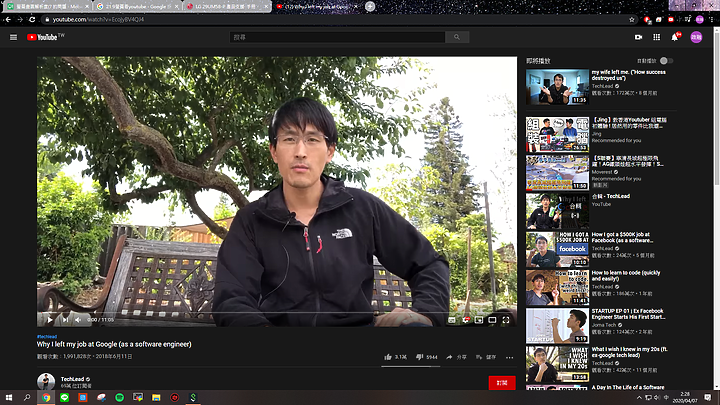Image resolution: width=720 pixels, height=405 pixels.
Task: Open the 'STARTUP EP 01' video thumbnail
Action: (557, 326)
